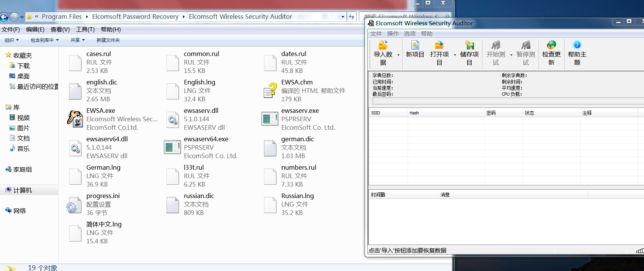Select the ewsaserv64.exe file icon

click(x=172, y=147)
